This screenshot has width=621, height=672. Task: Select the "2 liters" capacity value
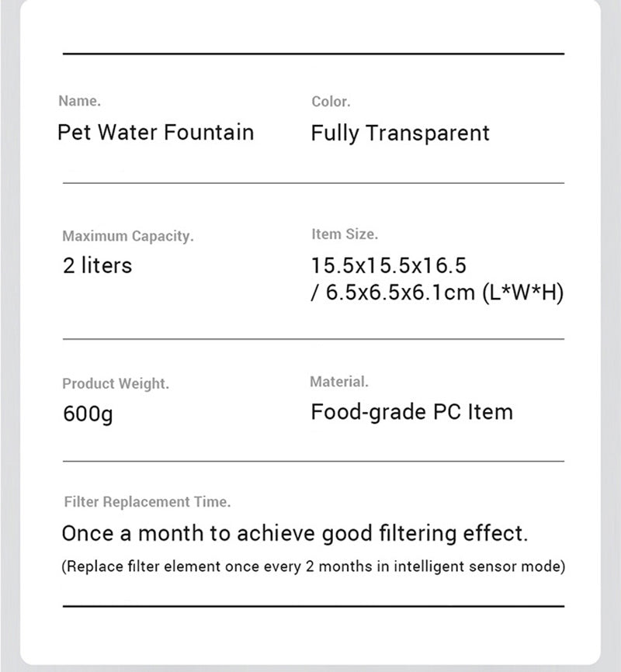pyautogui.click(x=97, y=265)
